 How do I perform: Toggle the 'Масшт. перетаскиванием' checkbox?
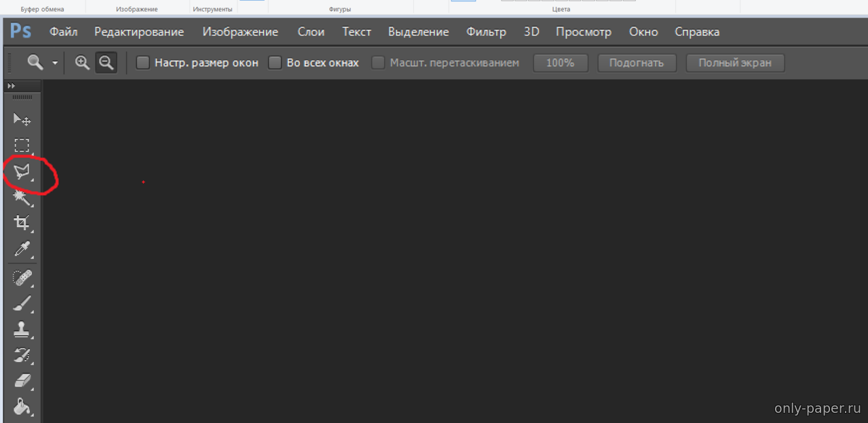pos(378,63)
